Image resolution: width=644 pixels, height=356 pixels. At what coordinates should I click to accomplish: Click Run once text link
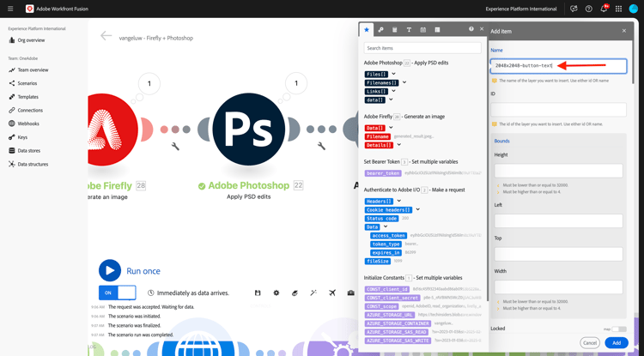pyautogui.click(x=143, y=271)
